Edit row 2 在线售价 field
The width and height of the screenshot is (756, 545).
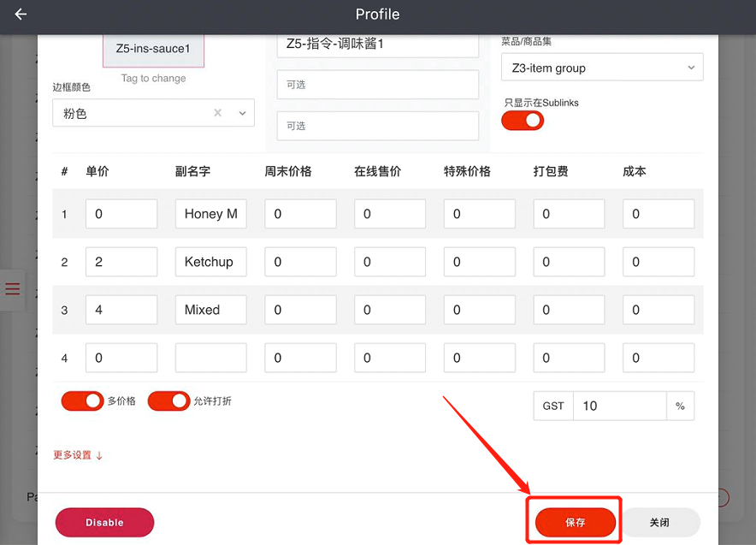pos(390,262)
